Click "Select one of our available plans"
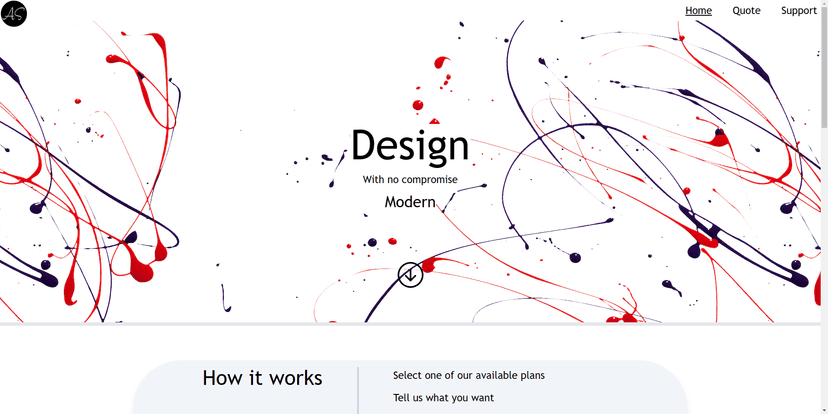This screenshot has height=414, width=828. (x=469, y=375)
